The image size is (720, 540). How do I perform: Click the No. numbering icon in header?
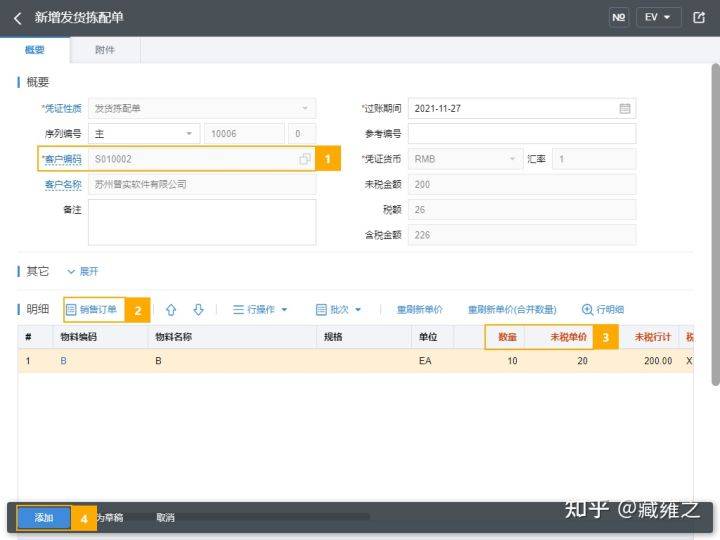click(x=618, y=18)
